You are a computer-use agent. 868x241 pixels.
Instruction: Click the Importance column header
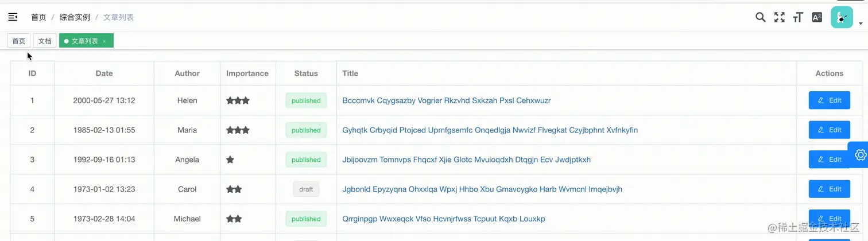(x=247, y=73)
